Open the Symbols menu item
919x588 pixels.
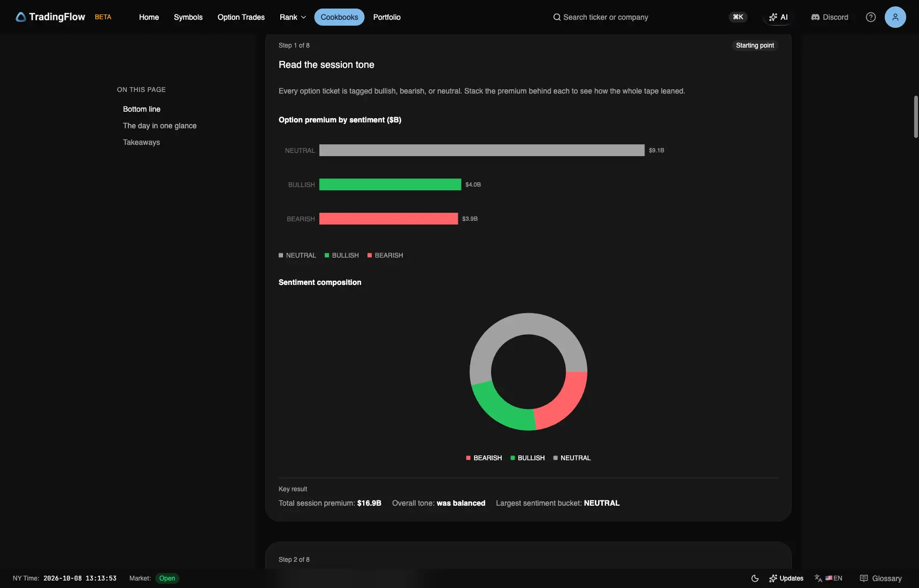pos(188,17)
